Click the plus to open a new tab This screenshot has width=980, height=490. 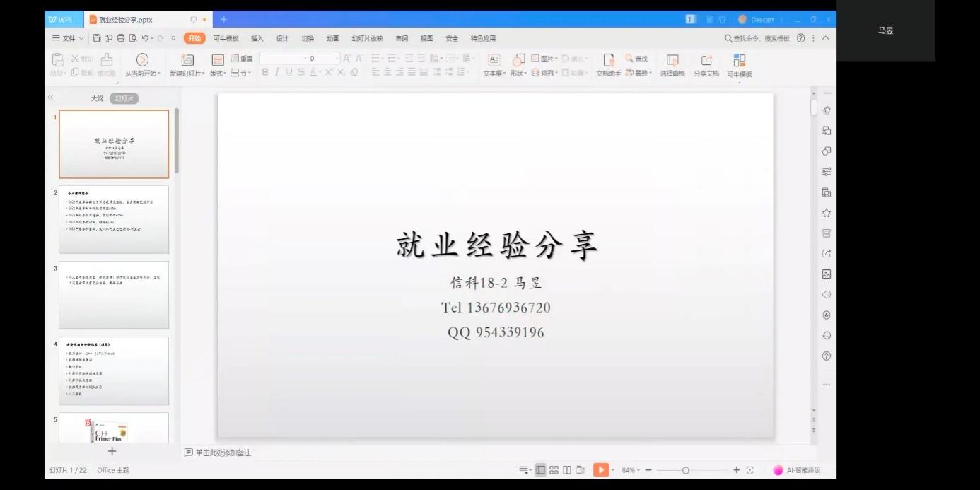tap(223, 19)
